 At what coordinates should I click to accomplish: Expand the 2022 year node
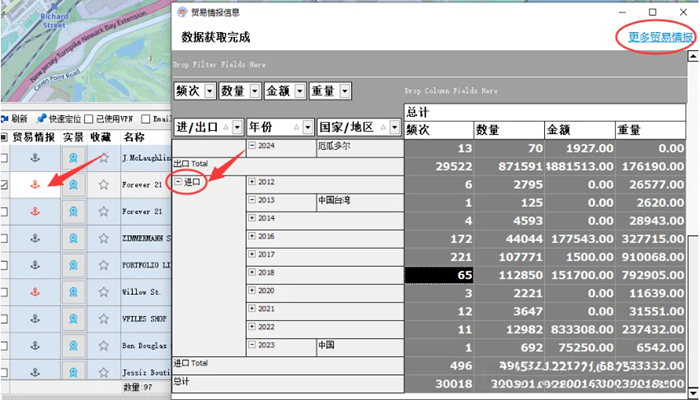252,327
